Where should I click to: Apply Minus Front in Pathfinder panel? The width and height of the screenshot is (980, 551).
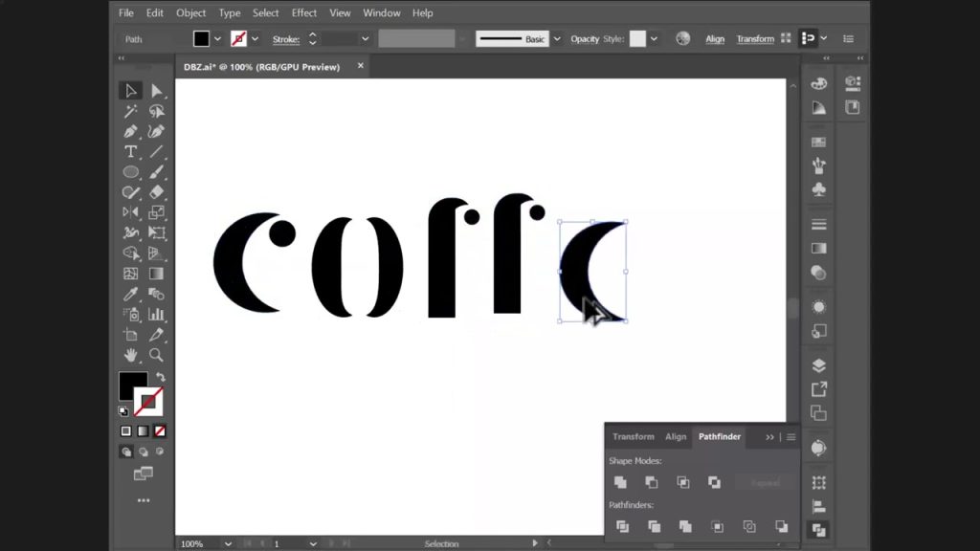[652, 482]
